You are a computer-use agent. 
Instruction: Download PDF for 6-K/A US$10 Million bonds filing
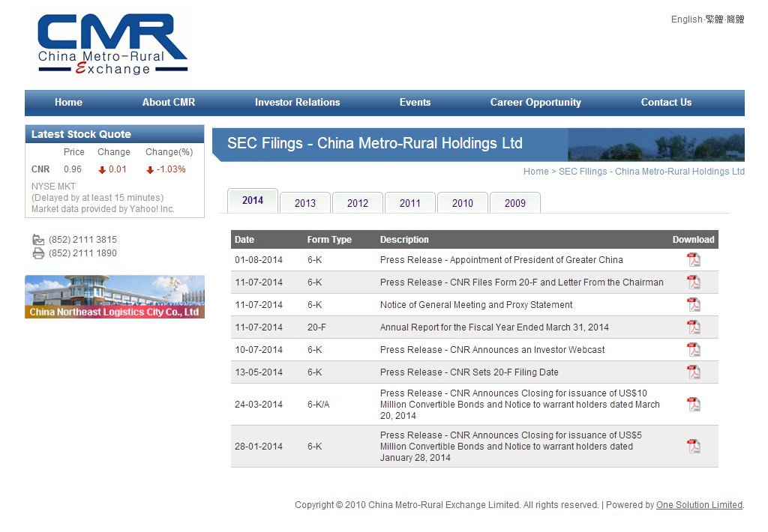pyautogui.click(x=694, y=405)
